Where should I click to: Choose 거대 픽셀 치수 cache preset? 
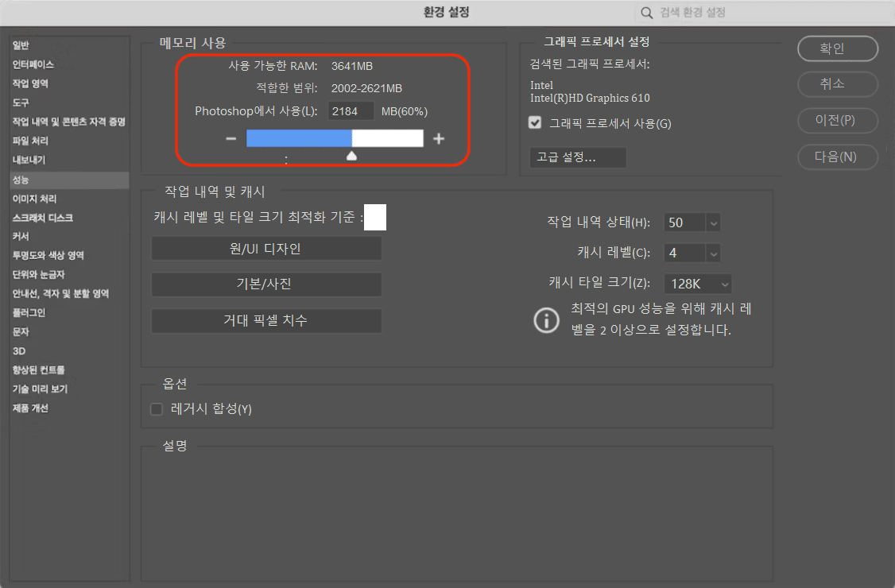point(266,320)
